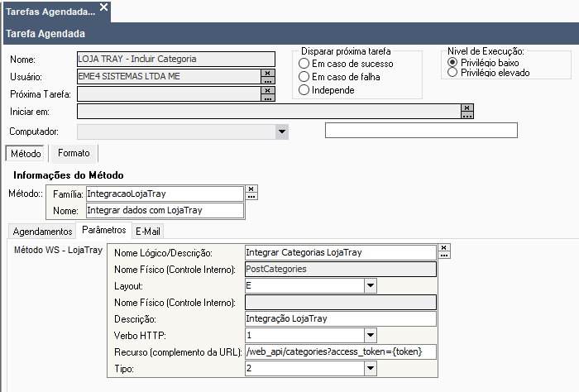Open the Parâmetros tab

(x=103, y=230)
